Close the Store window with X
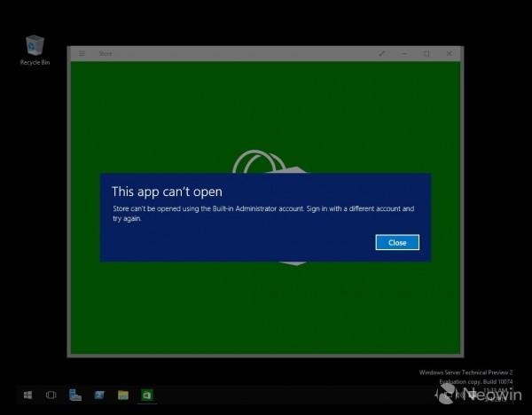Viewport: 532px width, 415px height. [449, 53]
